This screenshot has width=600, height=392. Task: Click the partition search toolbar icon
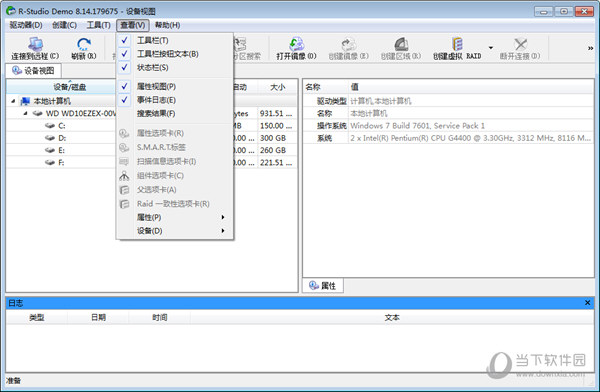click(x=241, y=44)
